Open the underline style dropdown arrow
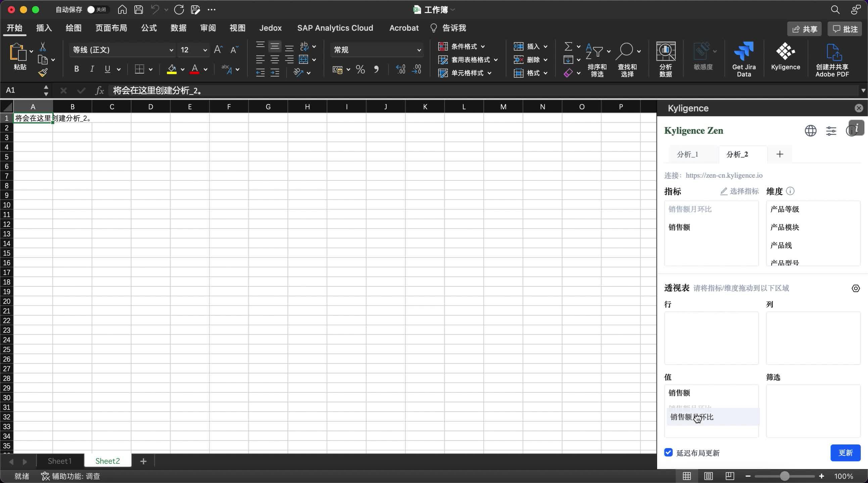Screen dimensions: 868x483 pyautogui.click(x=118, y=69)
